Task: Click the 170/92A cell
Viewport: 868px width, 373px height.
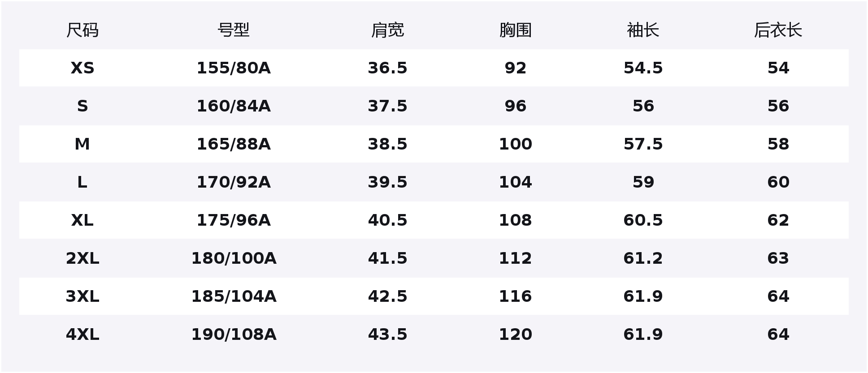Action: [x=233, y=182]
